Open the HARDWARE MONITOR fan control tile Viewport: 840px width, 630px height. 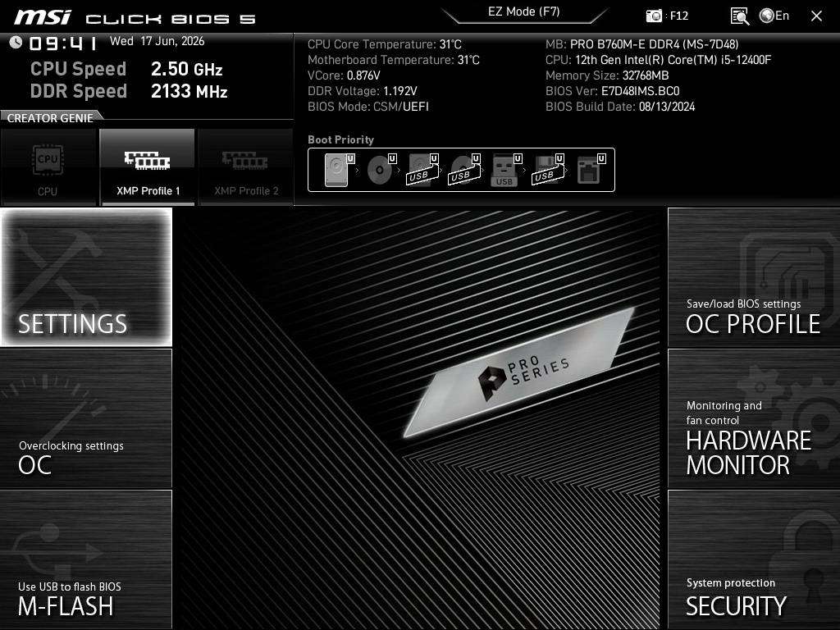tap(754, 418)
